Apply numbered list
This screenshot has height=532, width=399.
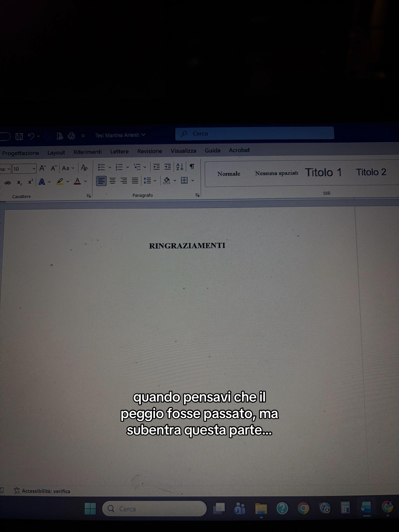click(119, 167)
